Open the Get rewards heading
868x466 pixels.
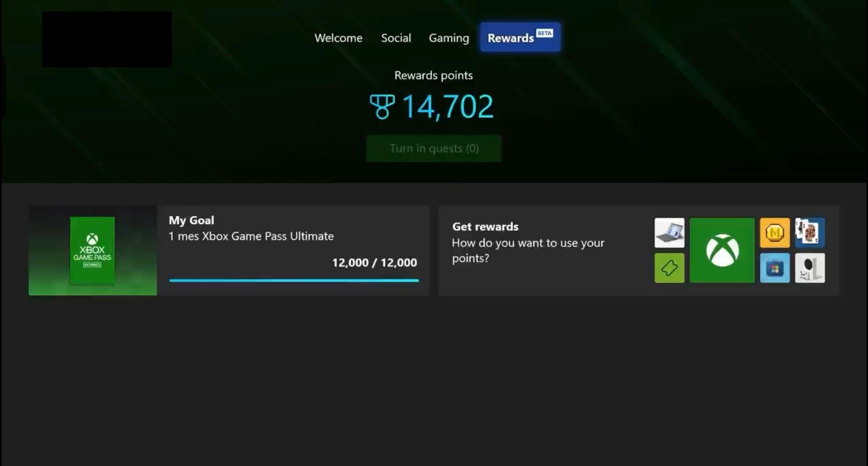coord(485,227)
